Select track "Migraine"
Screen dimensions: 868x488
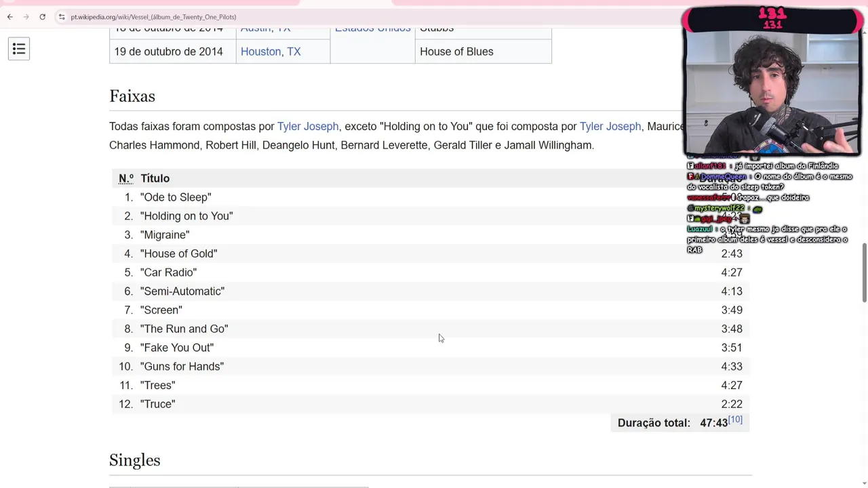click(165, 235)
